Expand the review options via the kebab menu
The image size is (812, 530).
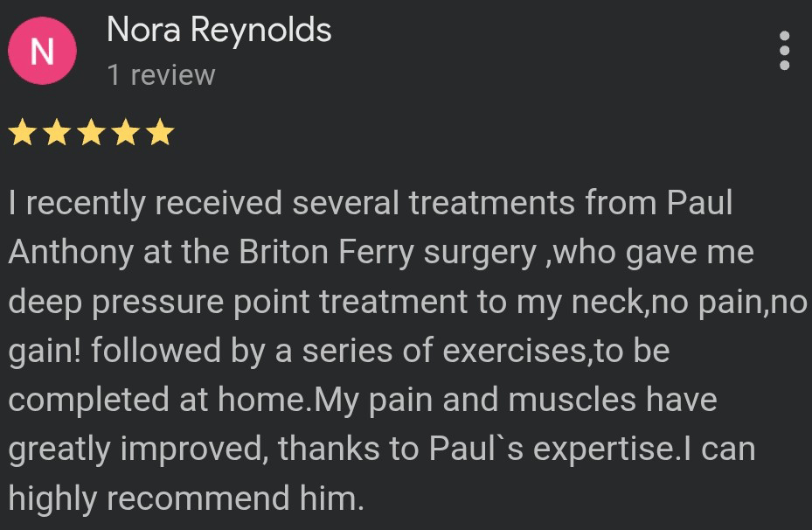[784, 50]
